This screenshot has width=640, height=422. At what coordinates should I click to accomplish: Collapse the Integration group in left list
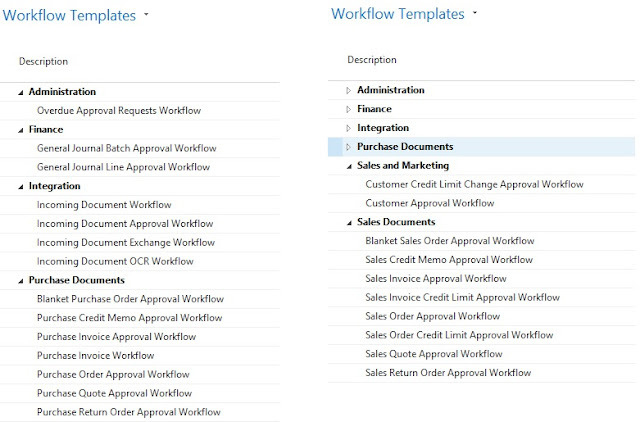point(21,186)
